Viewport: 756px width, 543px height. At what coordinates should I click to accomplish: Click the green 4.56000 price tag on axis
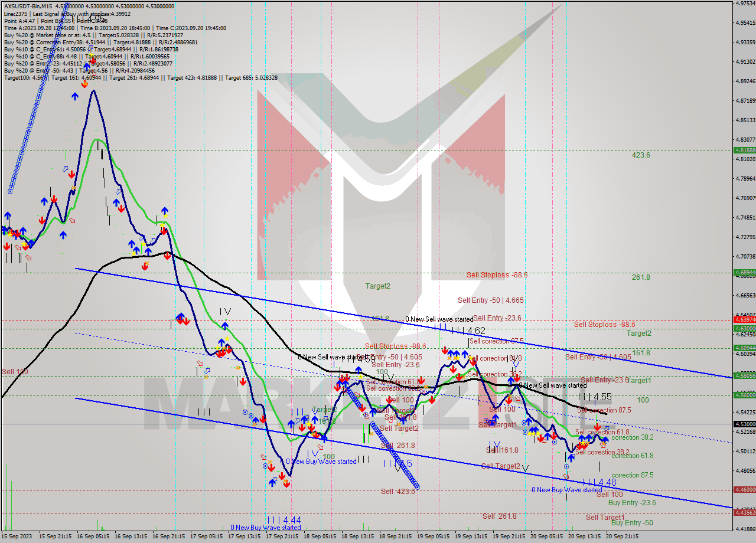click(x=745, y=395)
